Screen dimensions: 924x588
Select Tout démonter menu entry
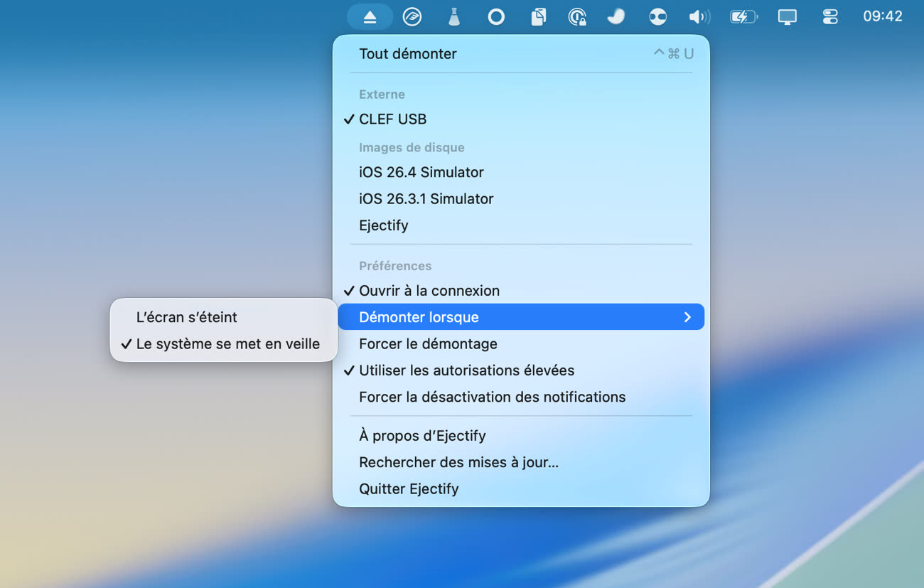coord(408,54)
